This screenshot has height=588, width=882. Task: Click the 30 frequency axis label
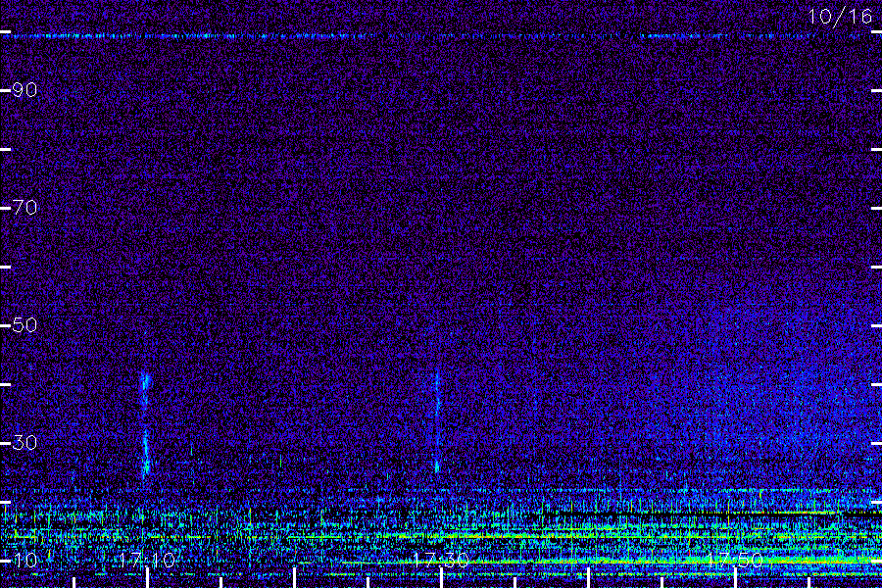(24, 443)
